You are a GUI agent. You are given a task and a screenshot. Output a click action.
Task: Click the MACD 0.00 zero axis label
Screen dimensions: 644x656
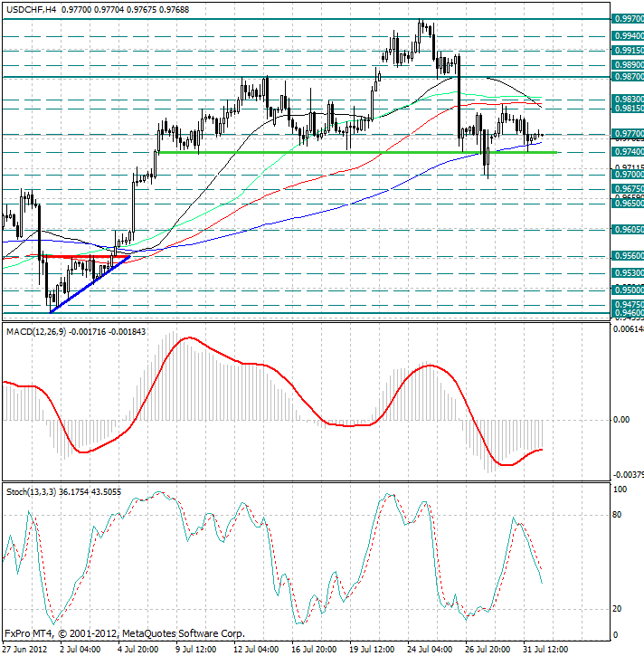point(621,420)
